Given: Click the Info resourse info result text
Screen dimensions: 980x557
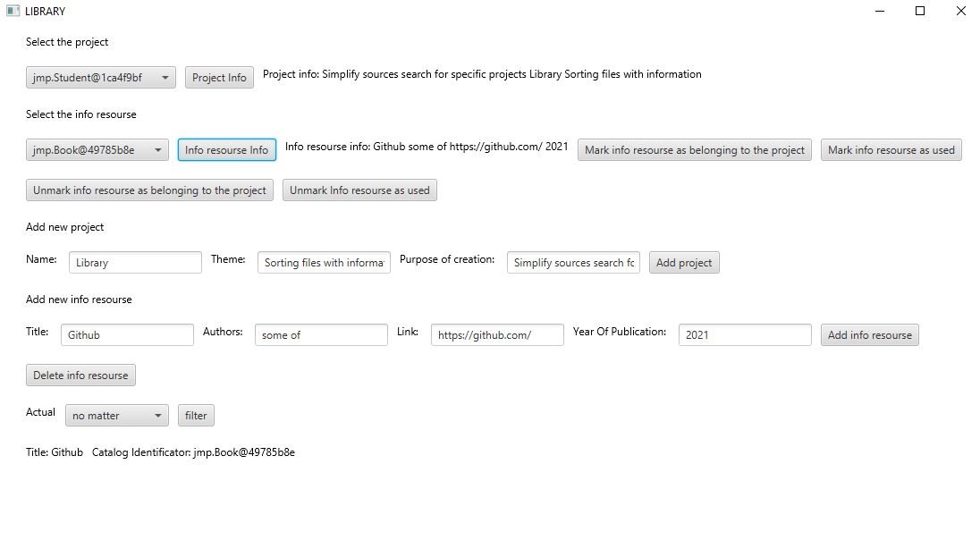Looking at the screenshot, I should [x=427, y=147].
